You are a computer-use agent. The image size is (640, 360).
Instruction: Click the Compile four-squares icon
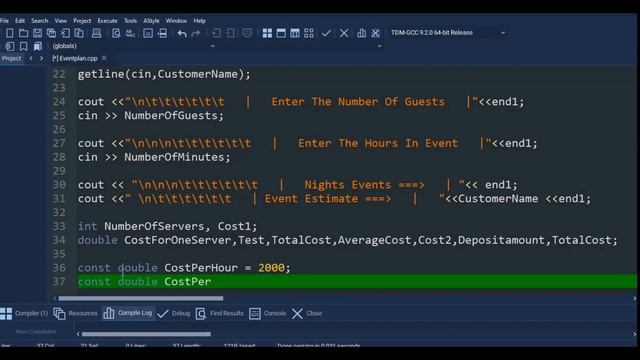tap(267, 33)
